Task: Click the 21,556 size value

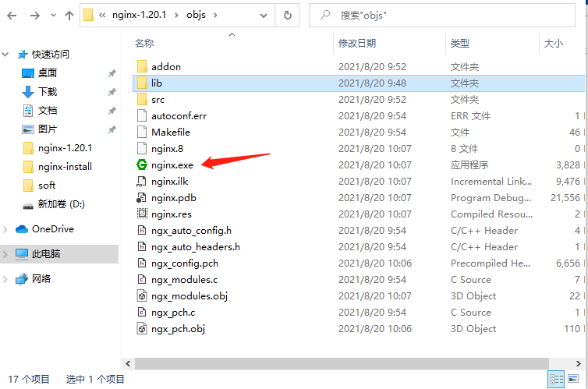Action: coord(565,198)
